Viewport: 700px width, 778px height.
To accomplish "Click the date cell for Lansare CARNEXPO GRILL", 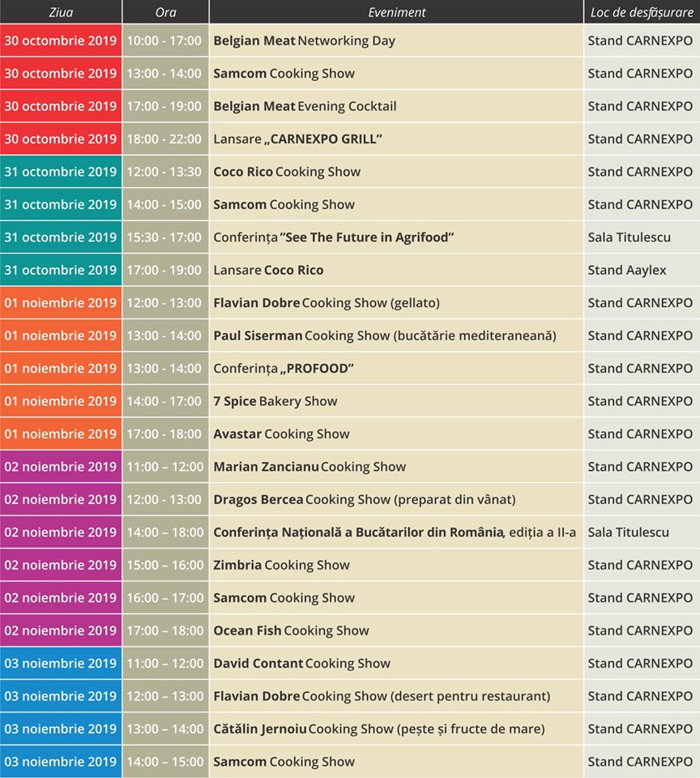I will (x=61, y=139).
